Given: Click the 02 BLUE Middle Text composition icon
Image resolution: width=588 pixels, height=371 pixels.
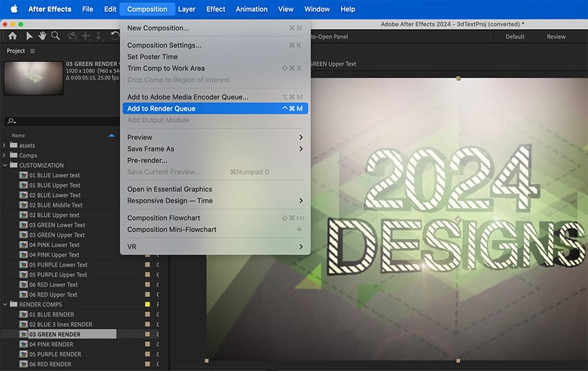Looking at the screenshot, I should click(x=24, y=204).
